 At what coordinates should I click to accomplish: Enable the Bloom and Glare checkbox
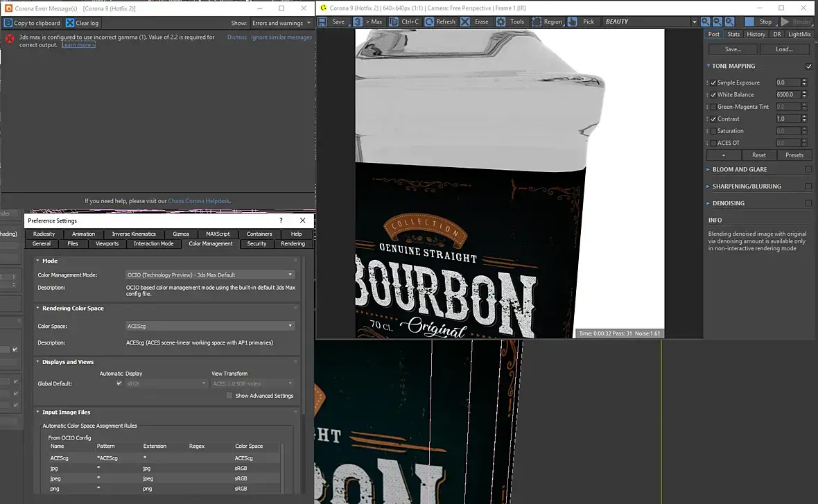pos(808,170)
